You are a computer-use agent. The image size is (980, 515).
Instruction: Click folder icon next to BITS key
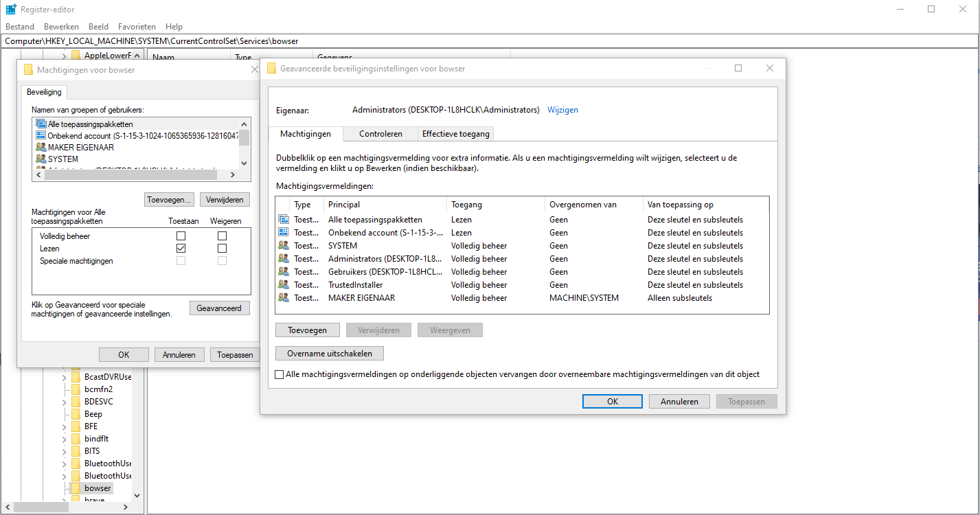coord(76,451)
